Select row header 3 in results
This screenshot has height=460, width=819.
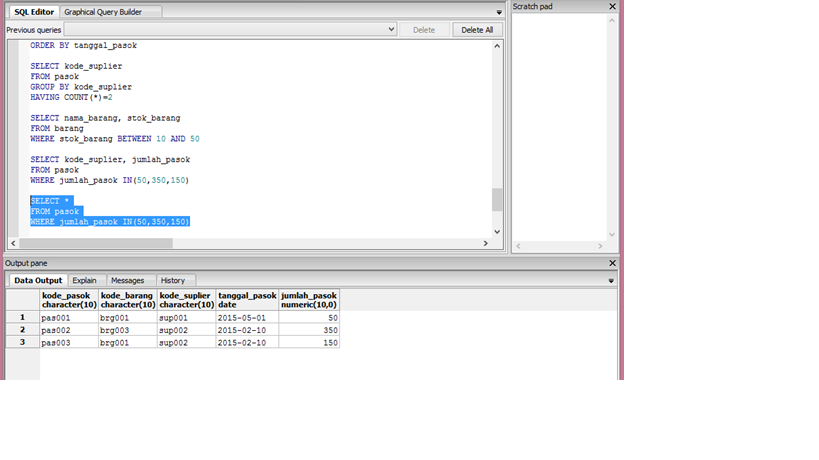coord(22,343)
